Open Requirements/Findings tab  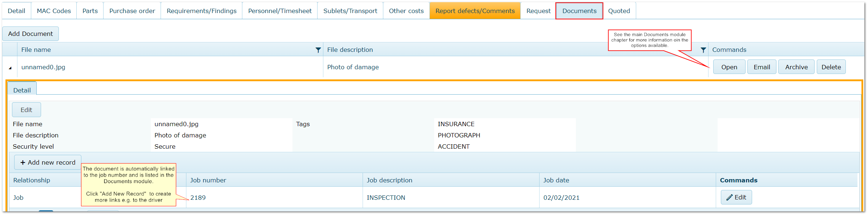pos(202,11)
